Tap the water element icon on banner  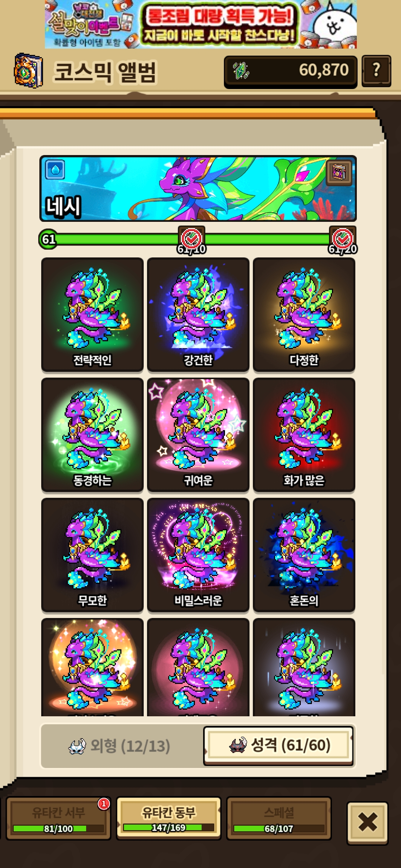pyautogui.click(x=55, y=170)
